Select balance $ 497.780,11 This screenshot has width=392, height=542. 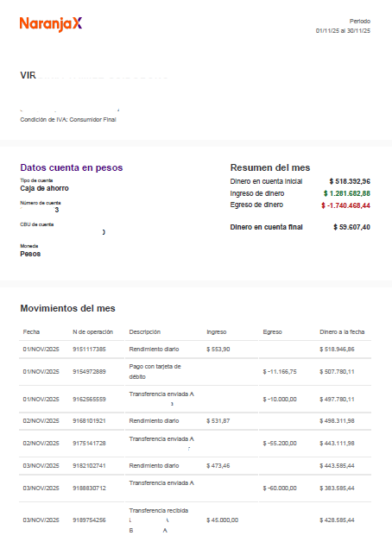pos(337,400)
